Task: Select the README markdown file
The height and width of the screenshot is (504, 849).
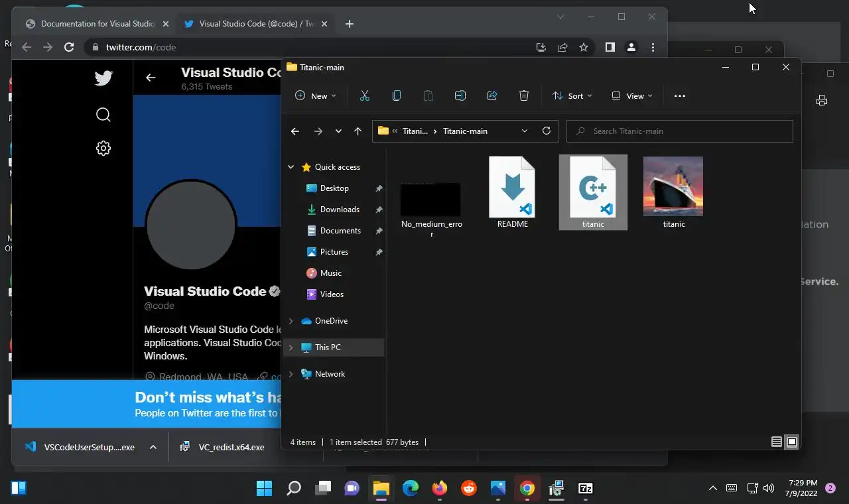Action: pyautogui.click(x=512, y=192)
